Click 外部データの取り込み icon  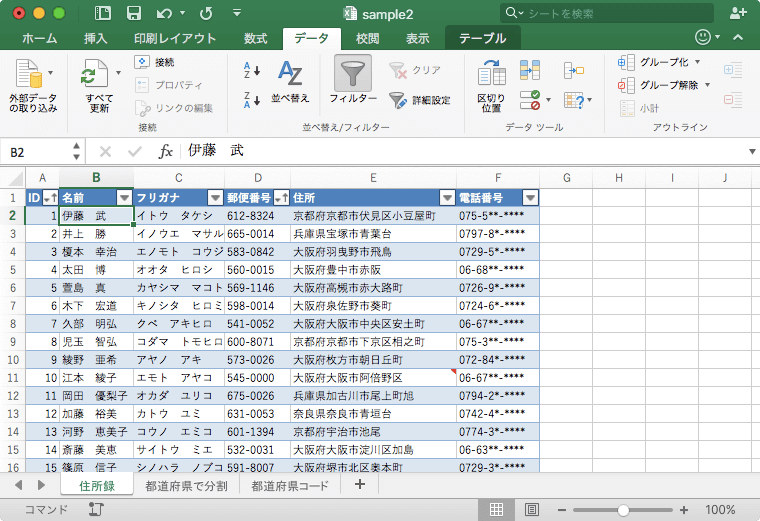29,74
